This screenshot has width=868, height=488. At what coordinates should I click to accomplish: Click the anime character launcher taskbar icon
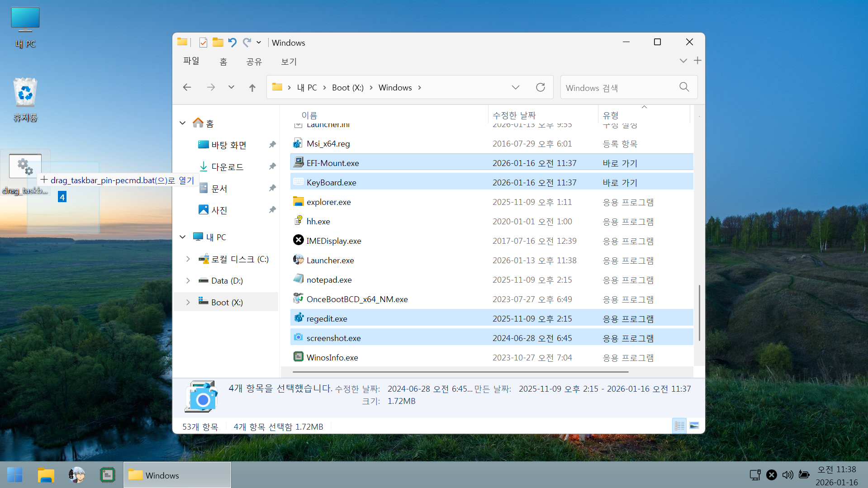pos(76,475)
